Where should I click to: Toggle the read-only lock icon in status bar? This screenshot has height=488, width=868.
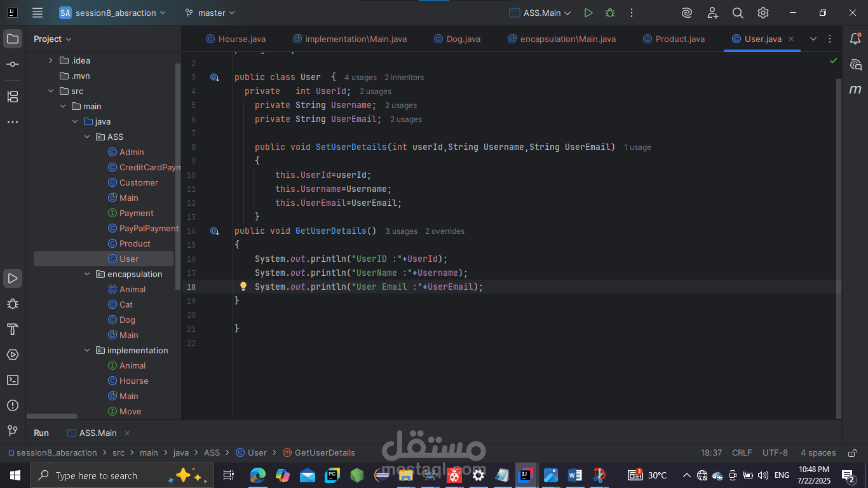click(851, 453)
